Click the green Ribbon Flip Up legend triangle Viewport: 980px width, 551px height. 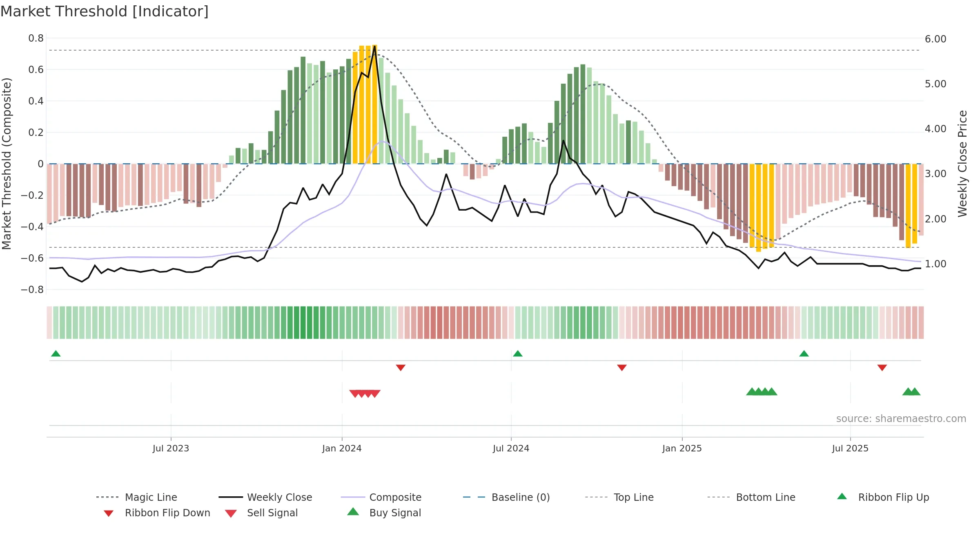(842, 496)
